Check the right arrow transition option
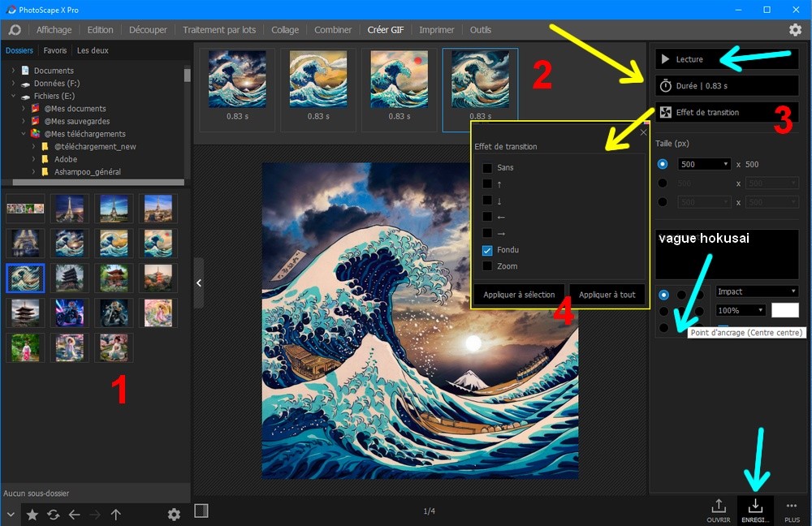812x526 pixels. 486,233
